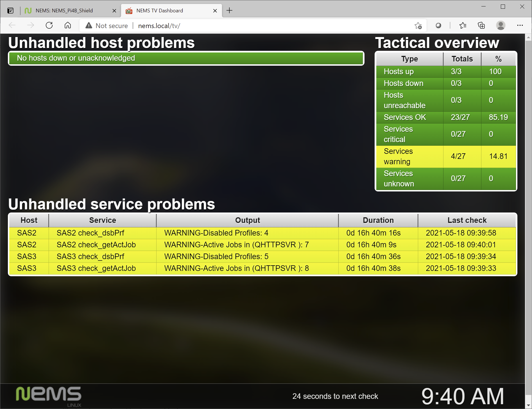Click the NEMS logo favicon on the first tab

point(28,10)
